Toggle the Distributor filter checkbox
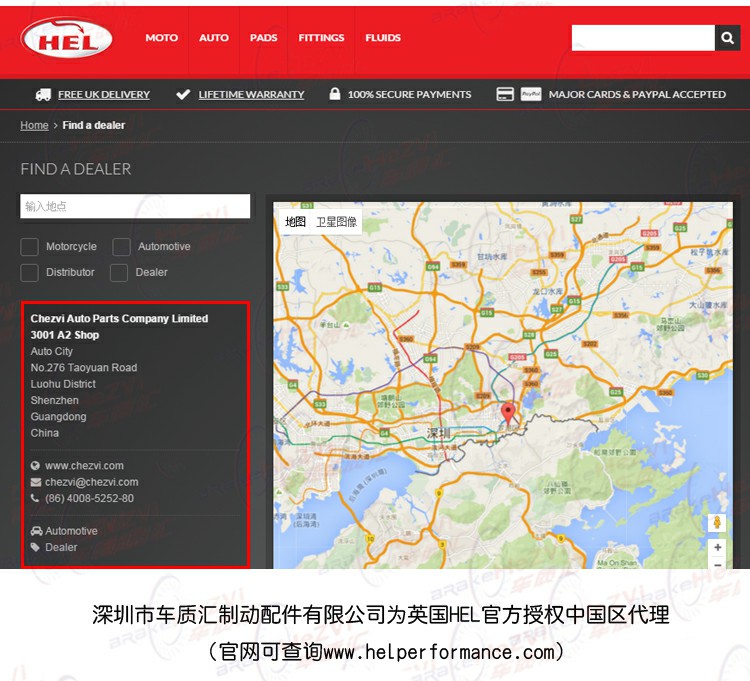750x681 pixels. tap(30, 272)
